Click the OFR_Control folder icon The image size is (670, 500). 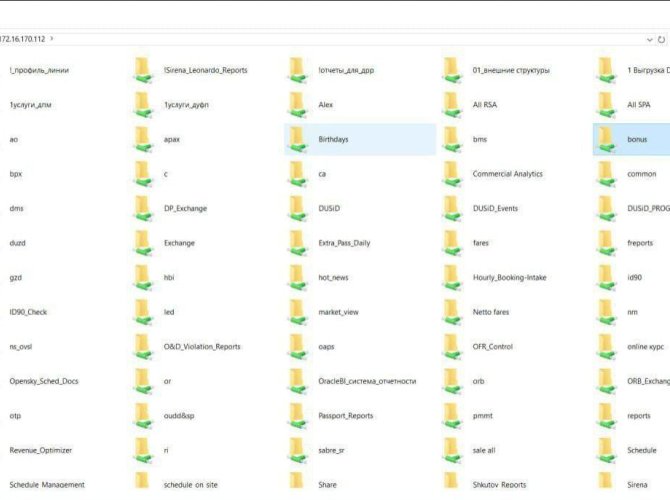[x=452, y=346]
